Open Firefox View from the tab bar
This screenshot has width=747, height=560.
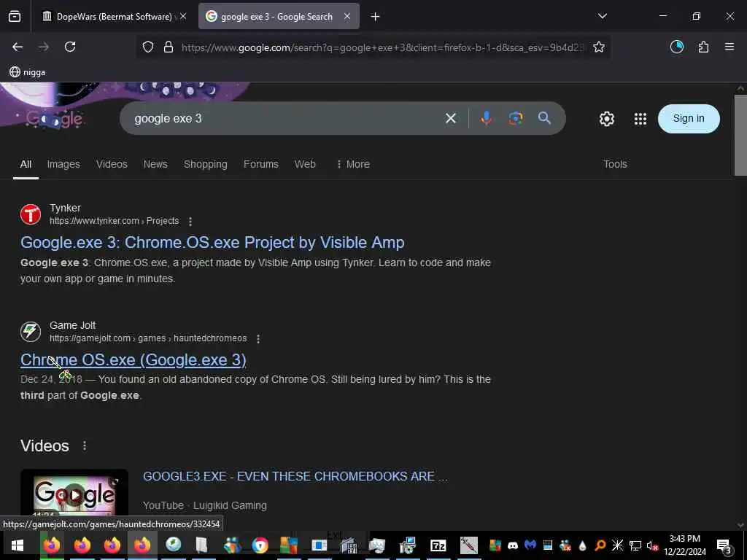coord(15,17)
